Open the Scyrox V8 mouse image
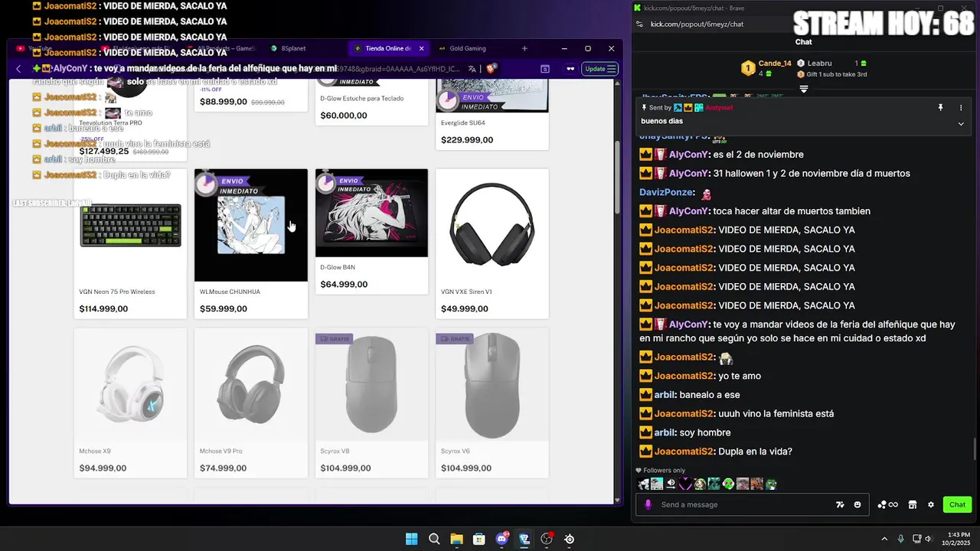This screenshot has width=980, height=551. coord(371,384)
